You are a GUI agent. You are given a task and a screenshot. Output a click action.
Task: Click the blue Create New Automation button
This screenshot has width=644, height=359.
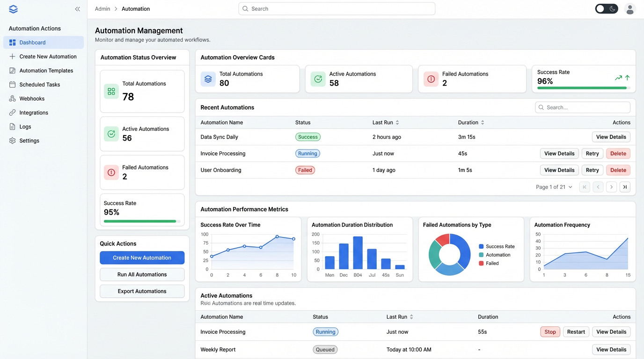tap(142, 258)
